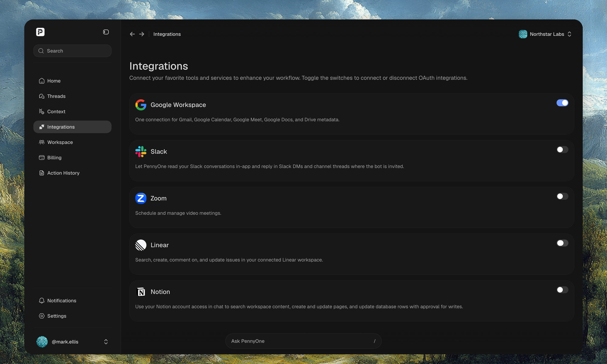Disable the Google Workspace integration toggle
The width and height of the screenshot is (607, 364).
(x=562, y=103)
